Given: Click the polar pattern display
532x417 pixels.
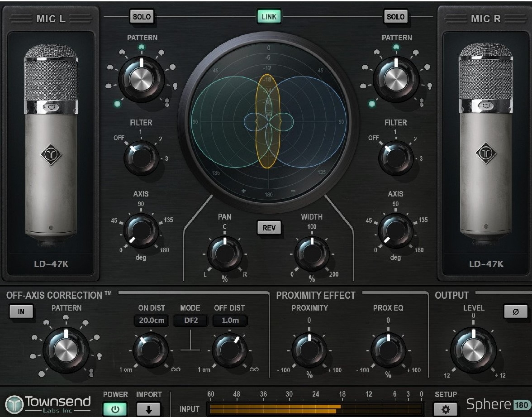Looking at the screenshot, I should [x=269, y=122].
